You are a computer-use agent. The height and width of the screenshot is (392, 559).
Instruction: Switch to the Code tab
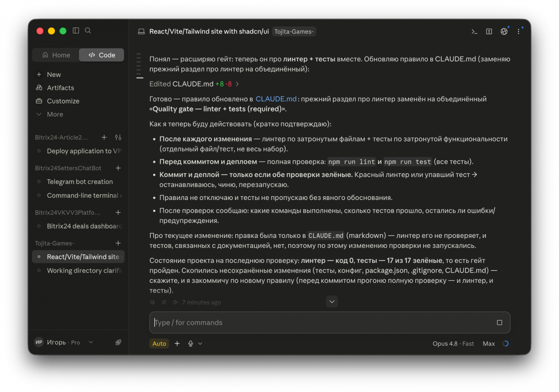(102, 55)
